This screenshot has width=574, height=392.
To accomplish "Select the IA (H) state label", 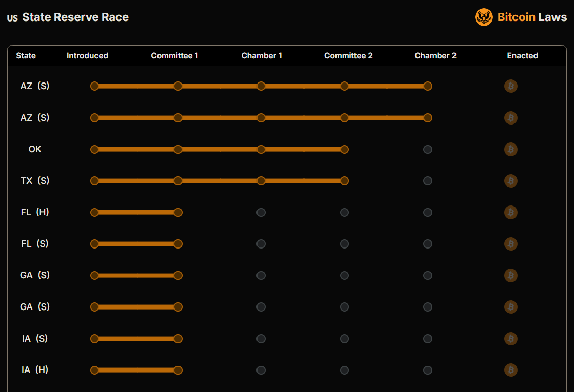I will point(35,370).
